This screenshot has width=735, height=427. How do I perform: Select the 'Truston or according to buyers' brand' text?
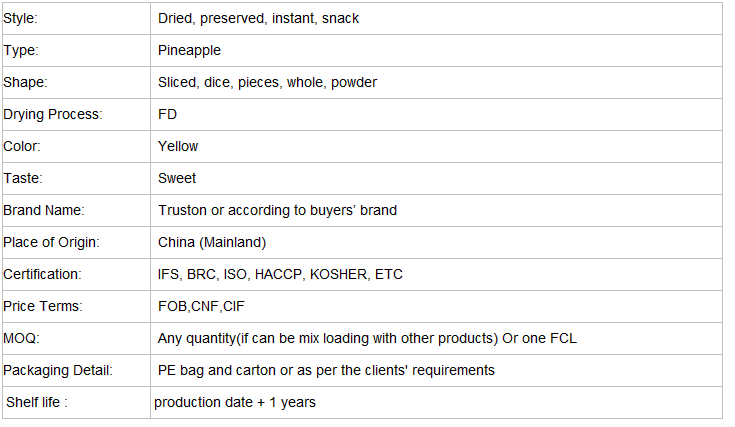(x=278, y=210)
